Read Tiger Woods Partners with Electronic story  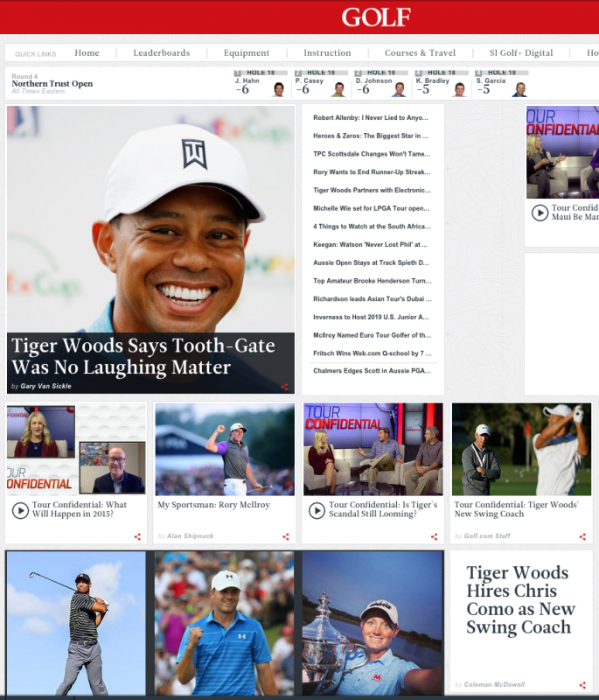(372, 190)
